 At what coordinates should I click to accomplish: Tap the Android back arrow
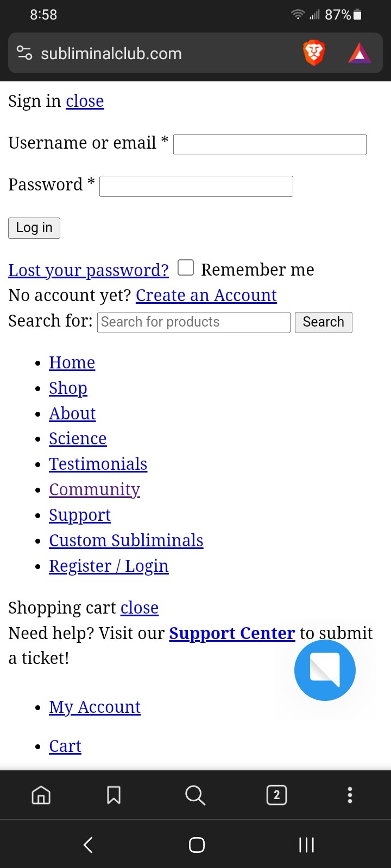coord(88,845)
